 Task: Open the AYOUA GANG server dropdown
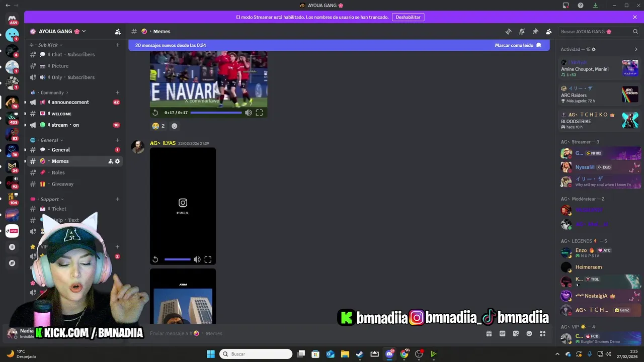(58, 31)
